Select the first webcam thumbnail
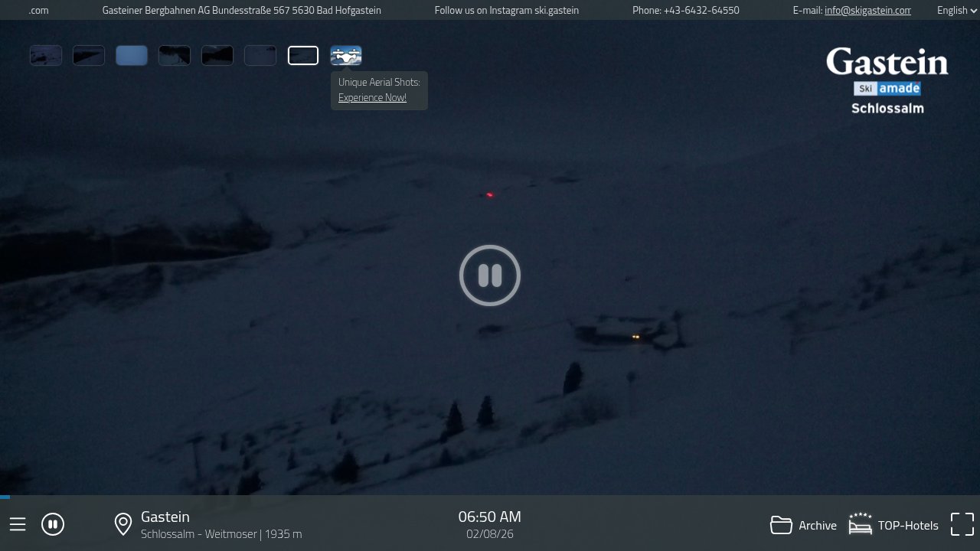Screen dimensions: 980x551 click(x=46, y=56)
